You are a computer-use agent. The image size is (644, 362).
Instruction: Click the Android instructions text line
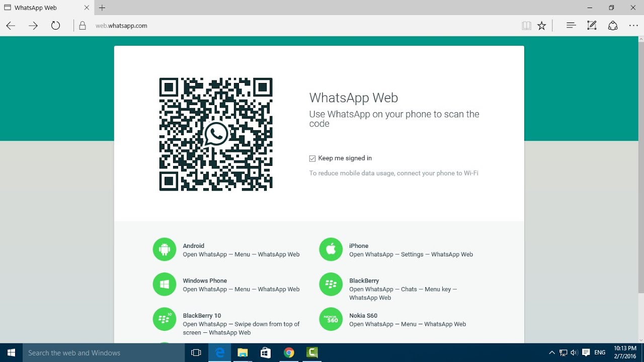click(x=241, y=254)
